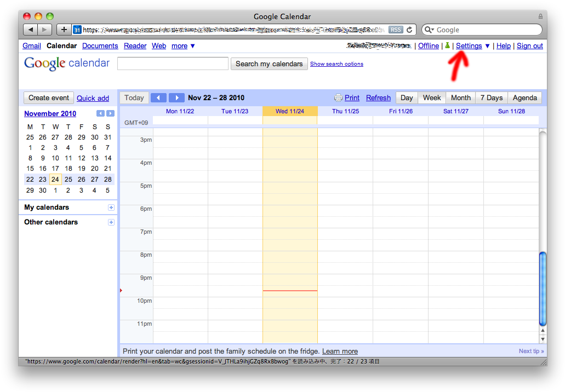Select day 24 in mini calendar
The width and height of the screenshot is (565, 392).
pos(55,179)
